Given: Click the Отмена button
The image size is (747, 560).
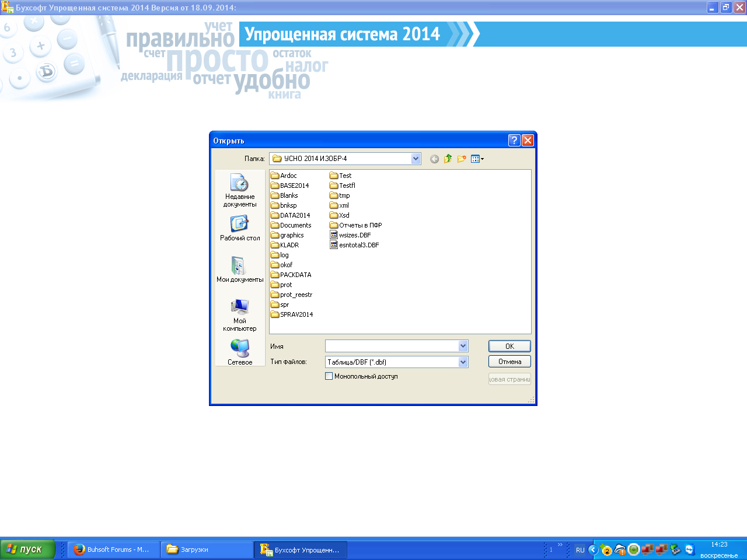Looking at the screenshot, I should [x=509, y=362].
